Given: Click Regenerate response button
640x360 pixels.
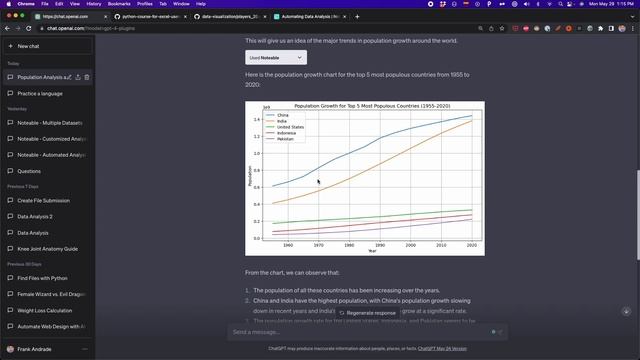Looking at the screenshot, I should coord(367,313).
